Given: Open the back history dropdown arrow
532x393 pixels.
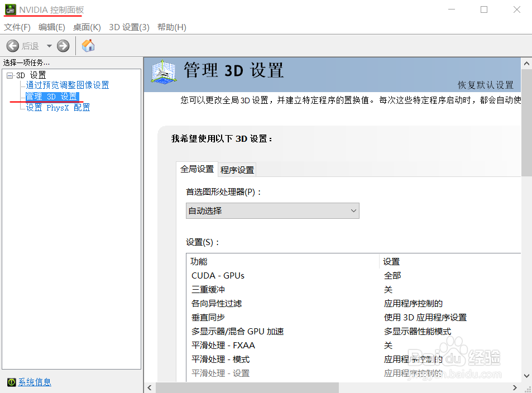Looking at the screenshot, I should click(x=49, y=46).
